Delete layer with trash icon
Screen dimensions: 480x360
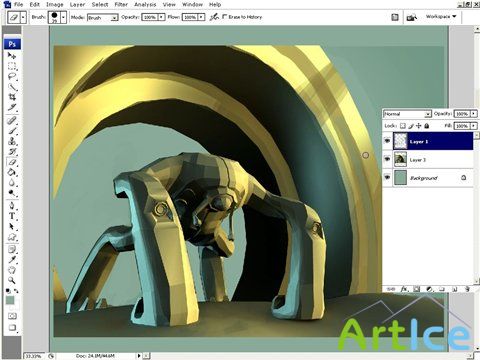(467, 289)
